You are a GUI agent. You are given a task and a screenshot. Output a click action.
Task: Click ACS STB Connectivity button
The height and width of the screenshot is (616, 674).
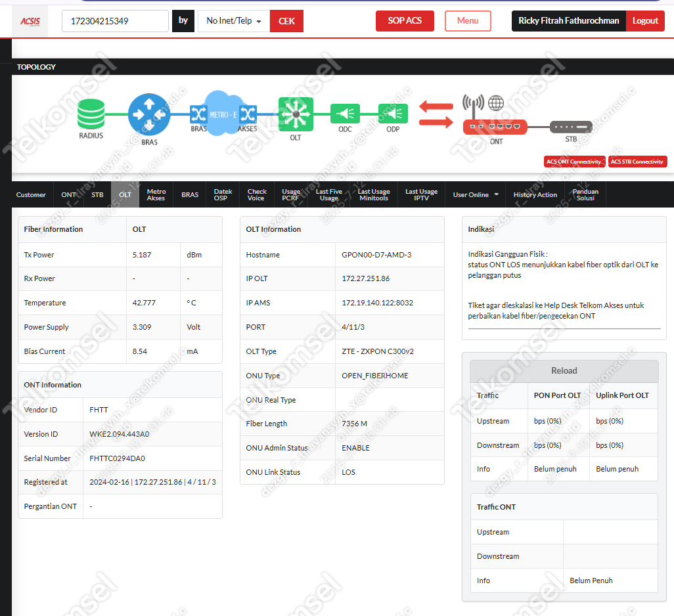pos(637,162)
